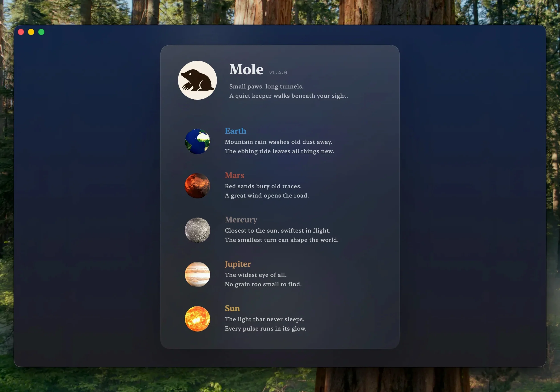Click the Mole title text
The width and height of the screenshot is (560, 392).
pos(246,69)
